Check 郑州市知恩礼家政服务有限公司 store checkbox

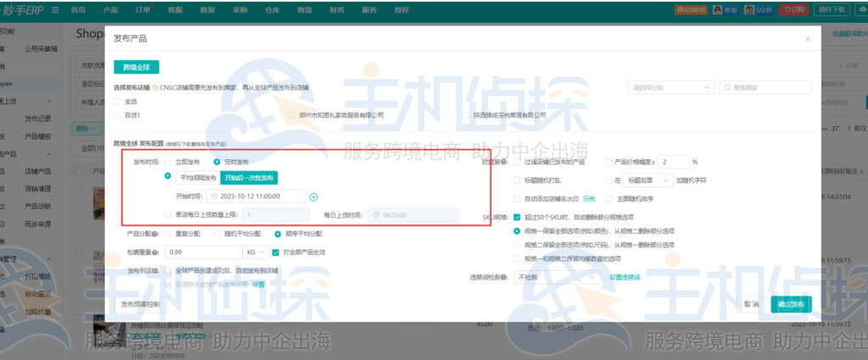point(292,115)
